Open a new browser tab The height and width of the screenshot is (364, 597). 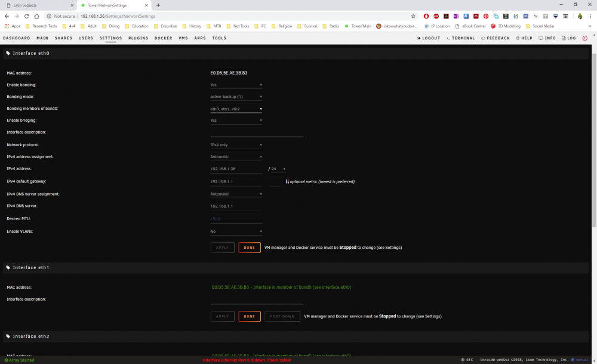158,5
